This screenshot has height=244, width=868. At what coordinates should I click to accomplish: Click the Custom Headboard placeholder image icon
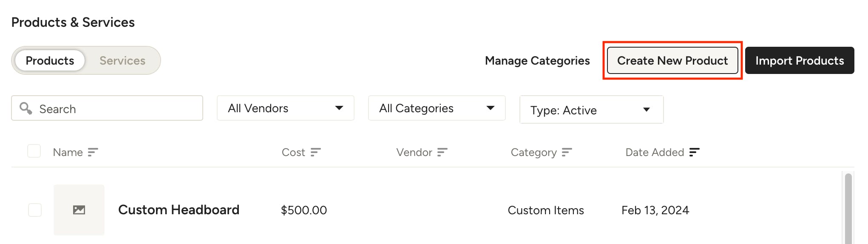[79, 210]
